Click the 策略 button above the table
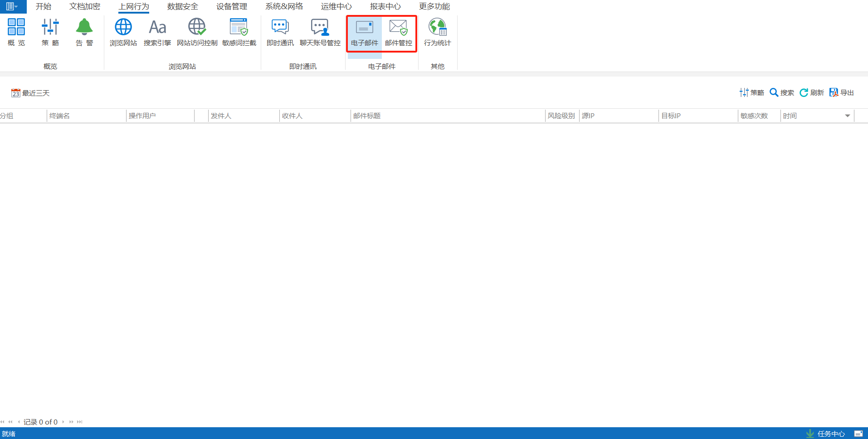868x439 pixels. pyautogui.click(x=751, y=92)
